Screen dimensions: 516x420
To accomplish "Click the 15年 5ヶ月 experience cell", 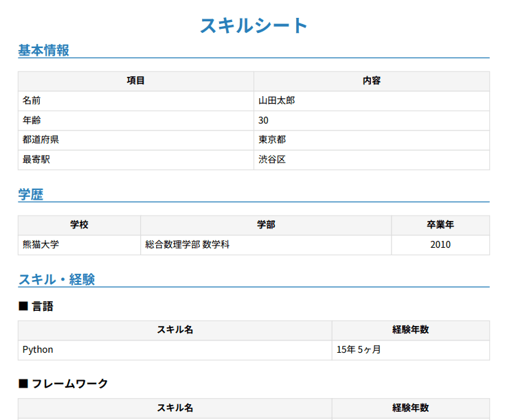I will (x=411, y=350).
